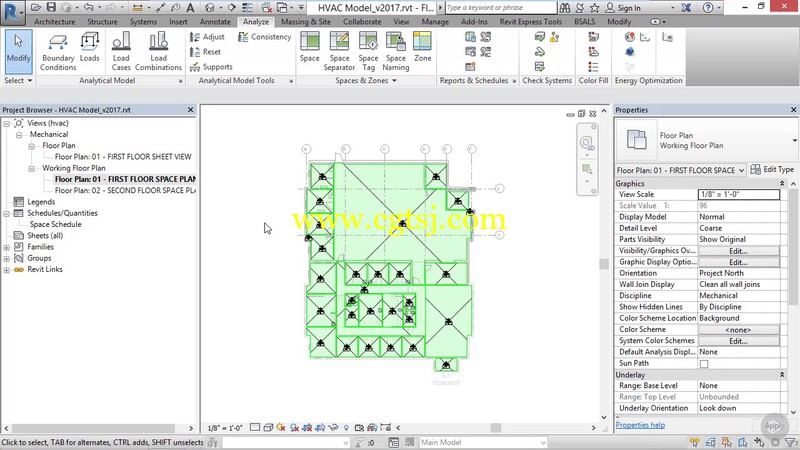This screenshot has height=450, width=800.
Task: Select the Modify tool
Action: tap(19, 50)
